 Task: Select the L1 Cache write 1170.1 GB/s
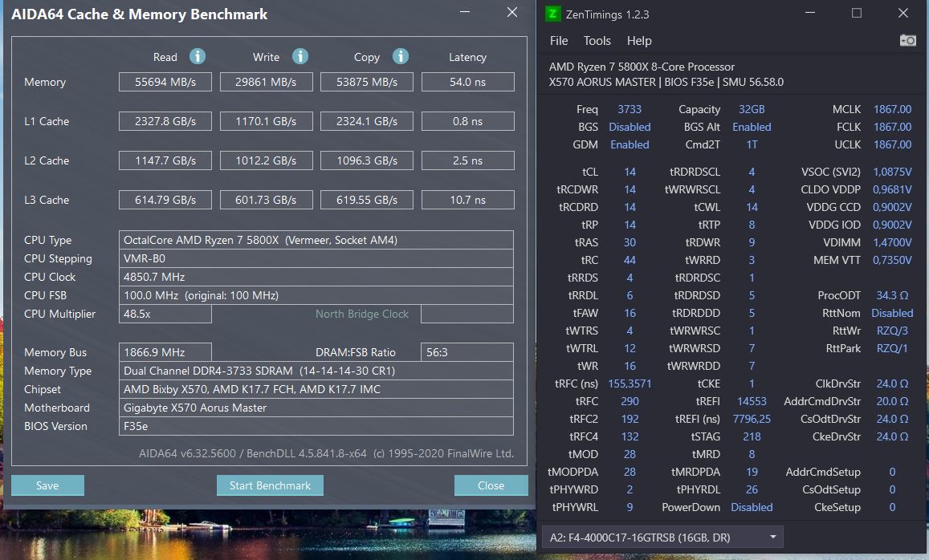(x=266, y=121)
